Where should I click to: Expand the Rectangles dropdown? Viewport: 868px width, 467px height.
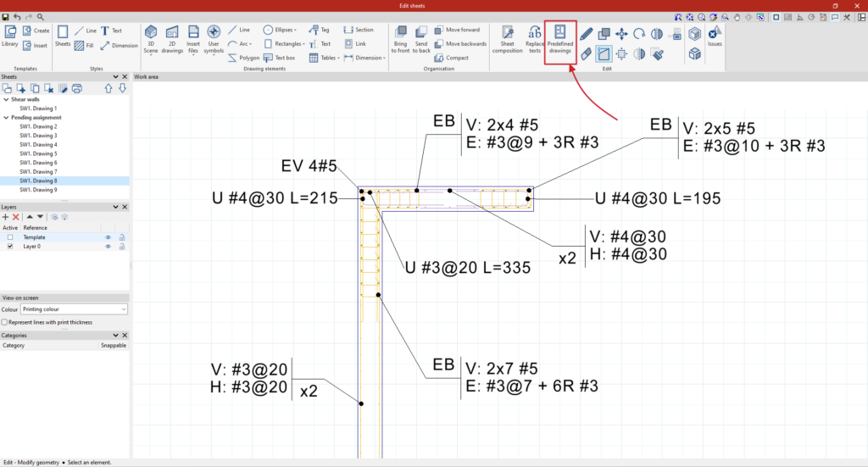point(284,43)
